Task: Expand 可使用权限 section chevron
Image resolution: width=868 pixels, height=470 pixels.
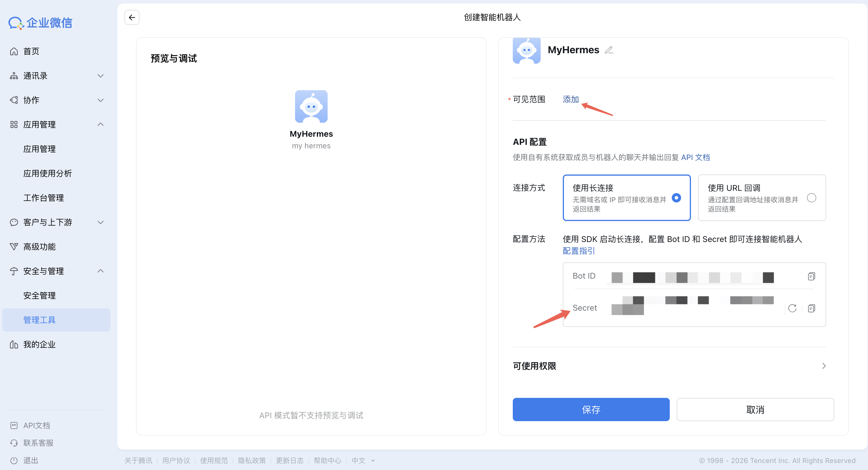Action: [x=824, y=366]
